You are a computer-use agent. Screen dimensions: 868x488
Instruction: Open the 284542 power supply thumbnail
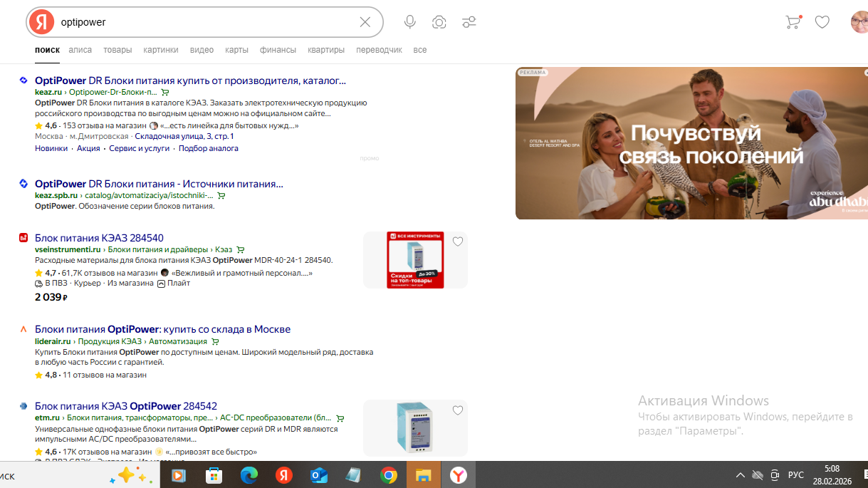(415, 427)
